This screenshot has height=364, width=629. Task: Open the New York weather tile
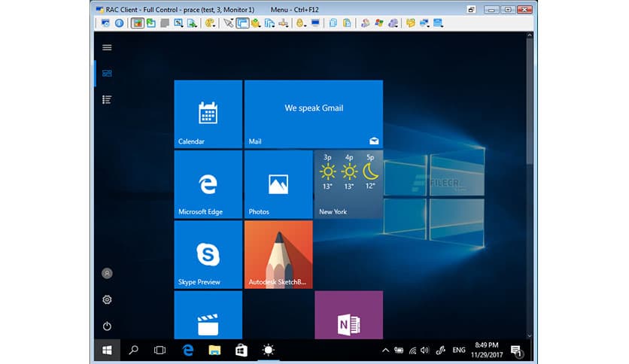(x=348, y=184)
